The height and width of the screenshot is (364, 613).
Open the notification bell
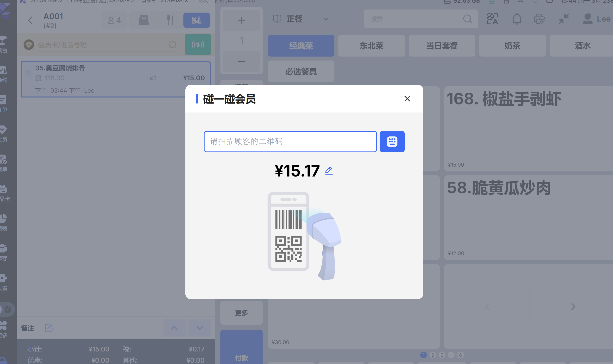517,19
